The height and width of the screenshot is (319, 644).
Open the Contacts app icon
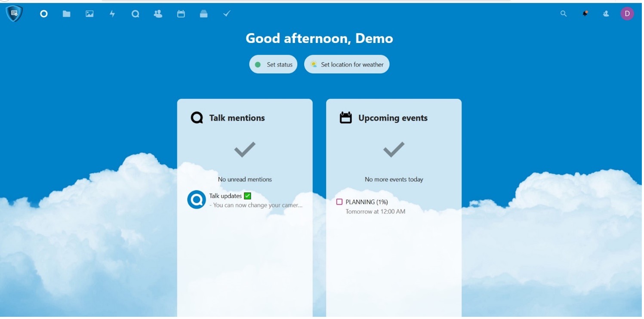[158, 14]
